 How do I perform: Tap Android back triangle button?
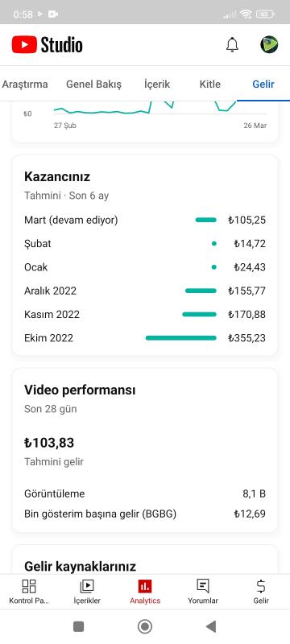(211, 626)
